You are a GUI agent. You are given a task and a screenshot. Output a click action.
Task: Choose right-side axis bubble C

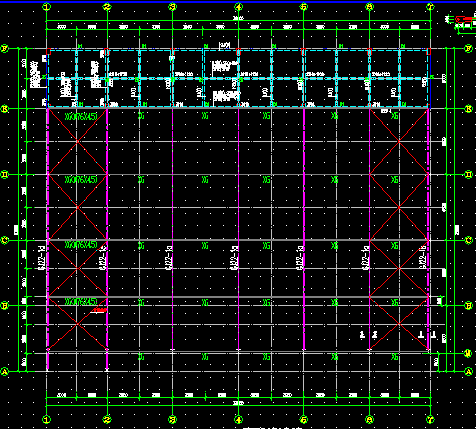coord(469,240)
